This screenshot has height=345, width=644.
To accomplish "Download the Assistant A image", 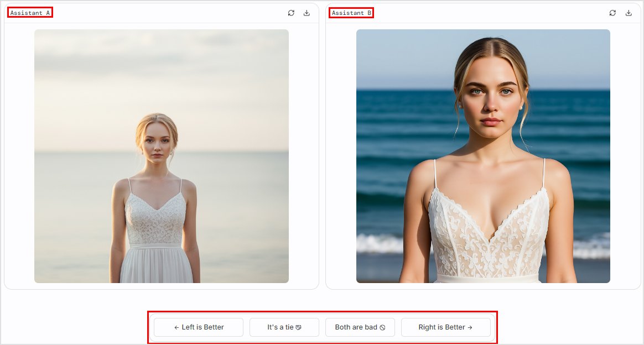I will (307, 13).
